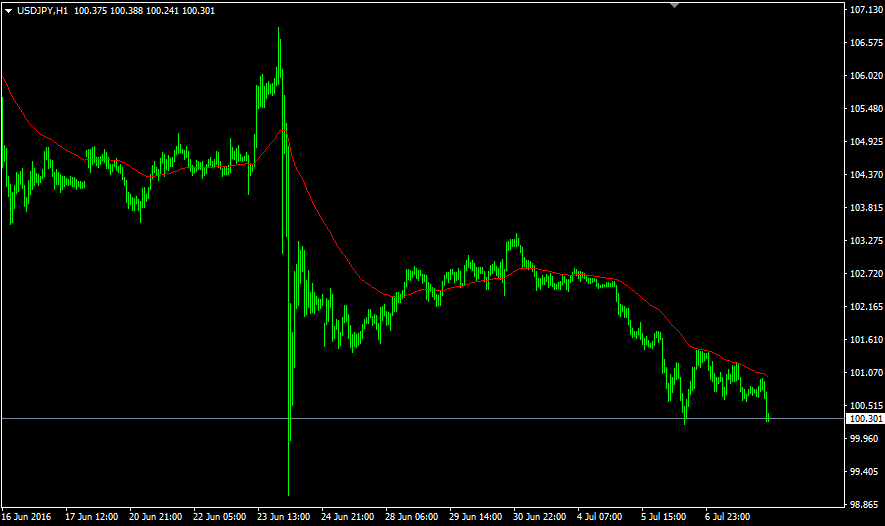
Task: Click the price scale value 101.070
Action: click(x=866, y=373)
